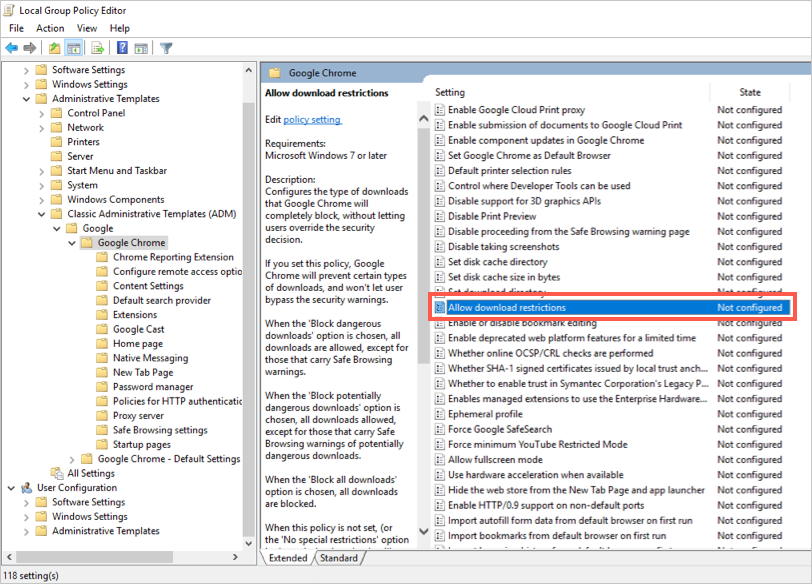Click the Up One Level folder icon
The height and width of the screenshot is (584, 812).
pos(54,47)
